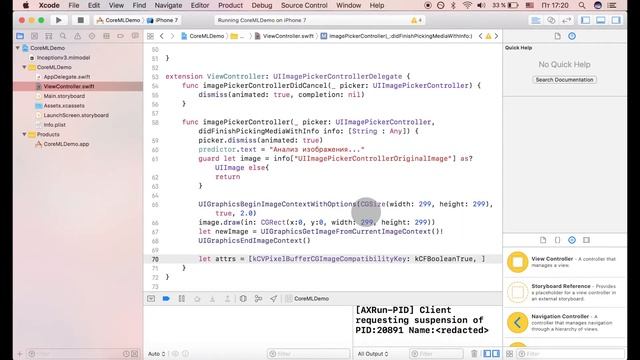The width and height of the screenshot is (640, 360).
Task: Click Search Documentation button
Action: point(564,80)
